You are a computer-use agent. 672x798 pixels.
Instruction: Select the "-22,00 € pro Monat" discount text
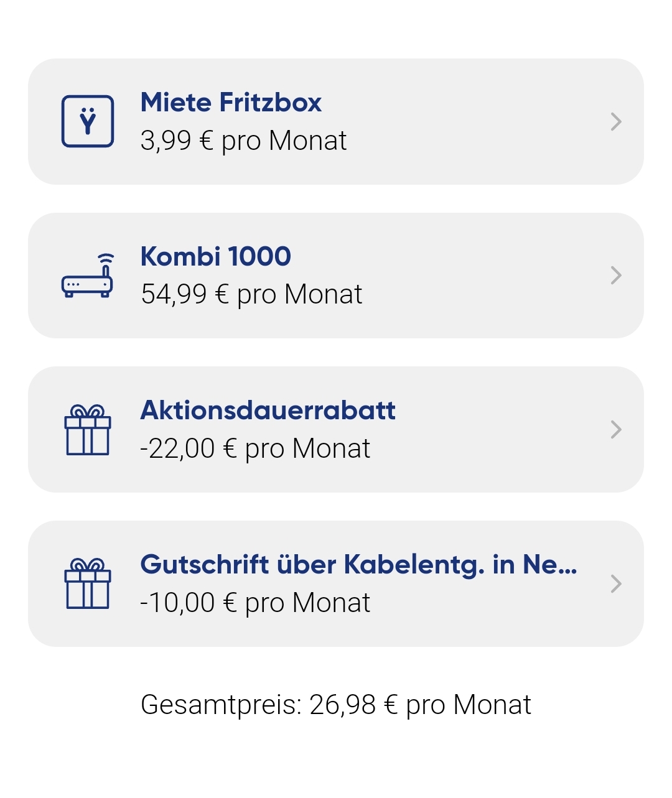pos(255,448)
